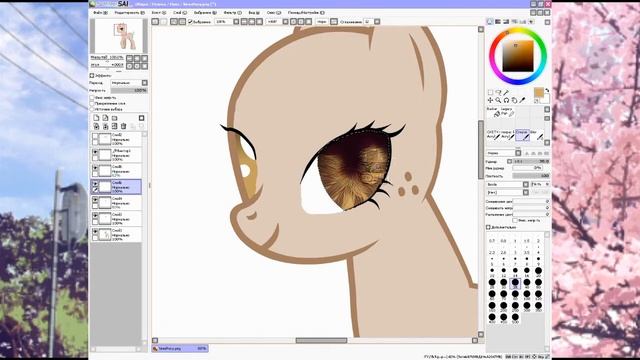Select the magic wand tool

(x=506, y=93)
